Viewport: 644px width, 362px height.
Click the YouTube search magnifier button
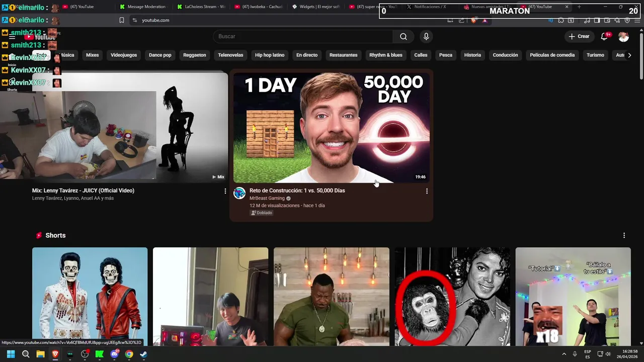point(404,36)
